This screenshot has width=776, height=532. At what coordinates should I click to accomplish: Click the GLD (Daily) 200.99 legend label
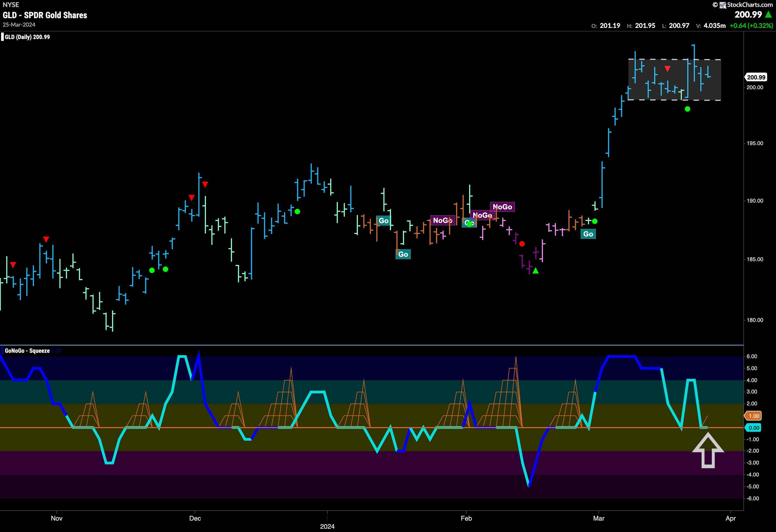[x=27, y=37]
